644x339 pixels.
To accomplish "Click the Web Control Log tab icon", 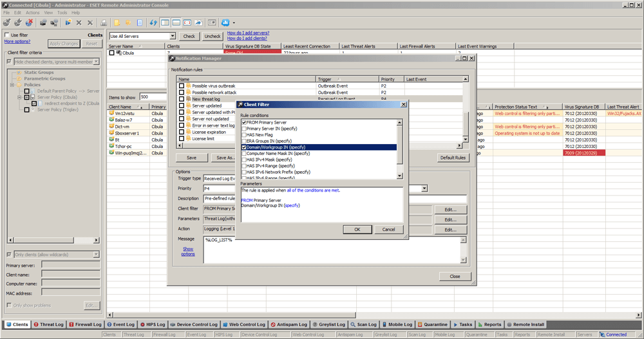I will (x=225, y=325).
